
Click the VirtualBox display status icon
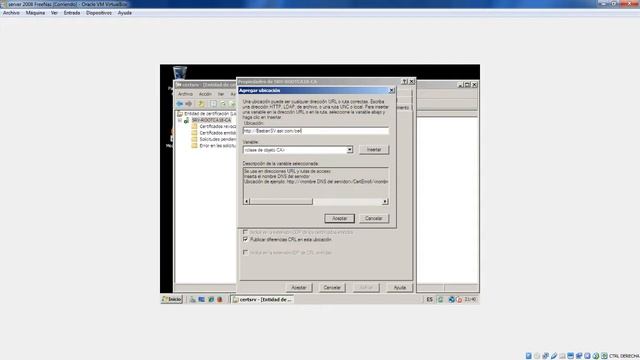571,356
